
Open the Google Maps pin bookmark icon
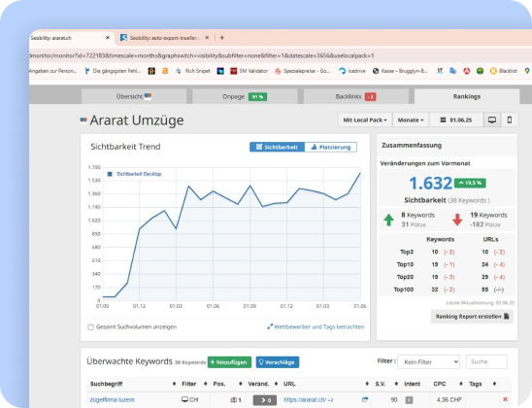[x=527, y=71]
